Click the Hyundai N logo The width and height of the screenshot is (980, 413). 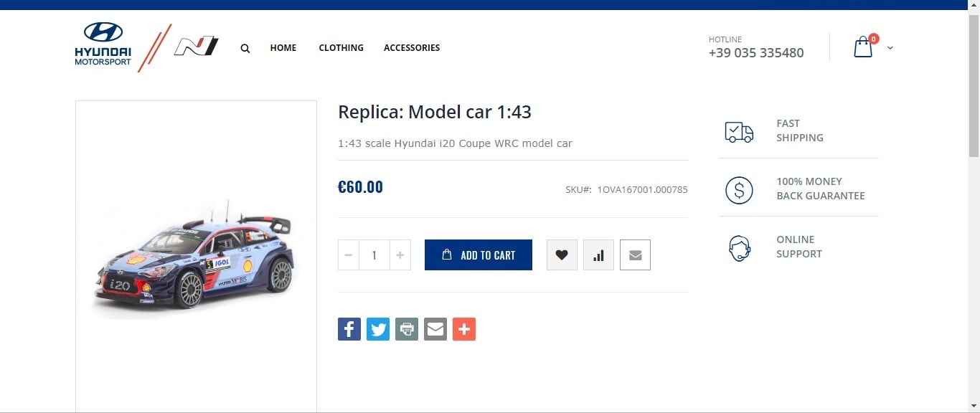tap(196, 47)
